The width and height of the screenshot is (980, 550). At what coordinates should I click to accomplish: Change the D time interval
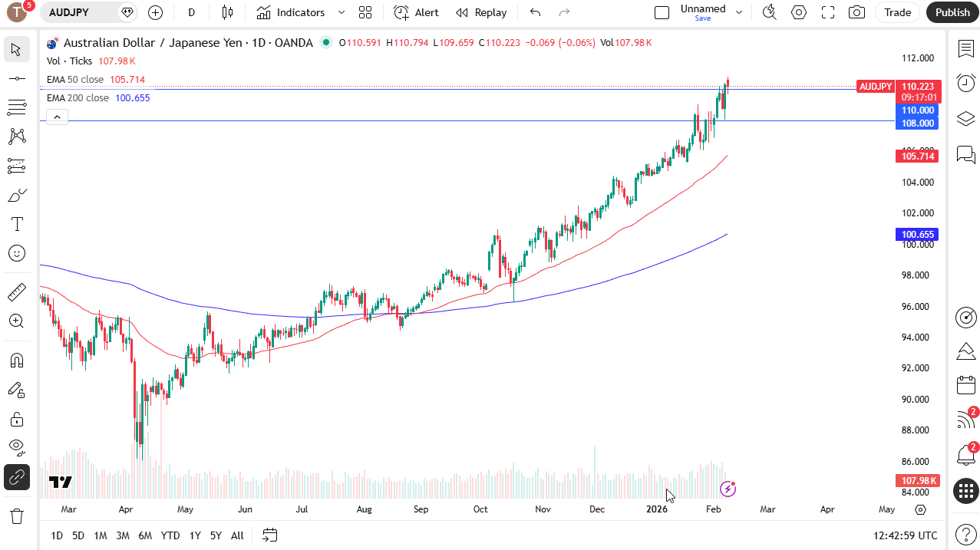[x=191, y=12]
